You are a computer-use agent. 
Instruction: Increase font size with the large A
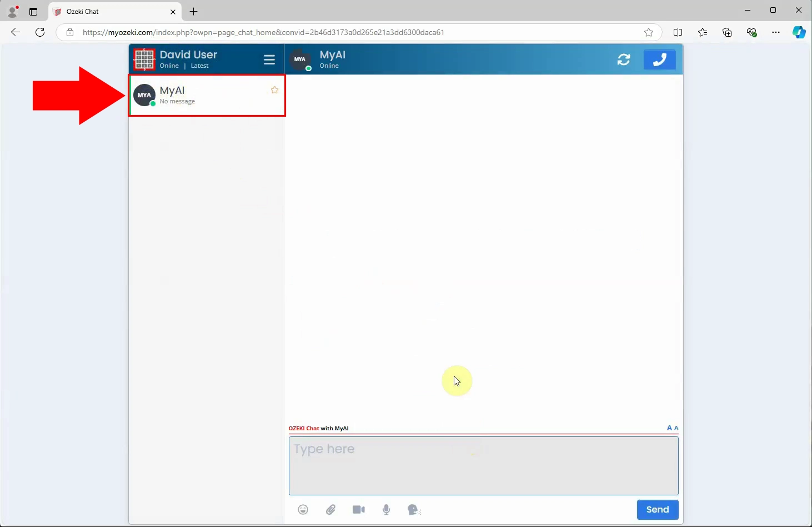(669, 428)
